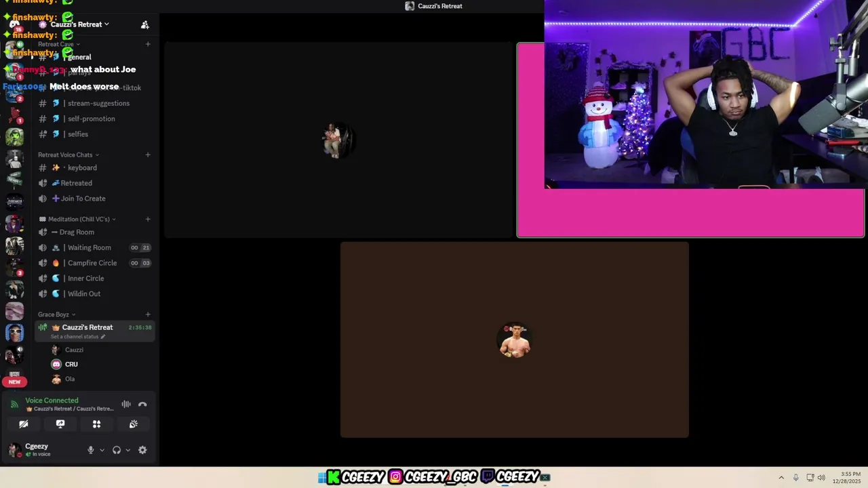Deafen with the headphones icon

coord(117,450)
